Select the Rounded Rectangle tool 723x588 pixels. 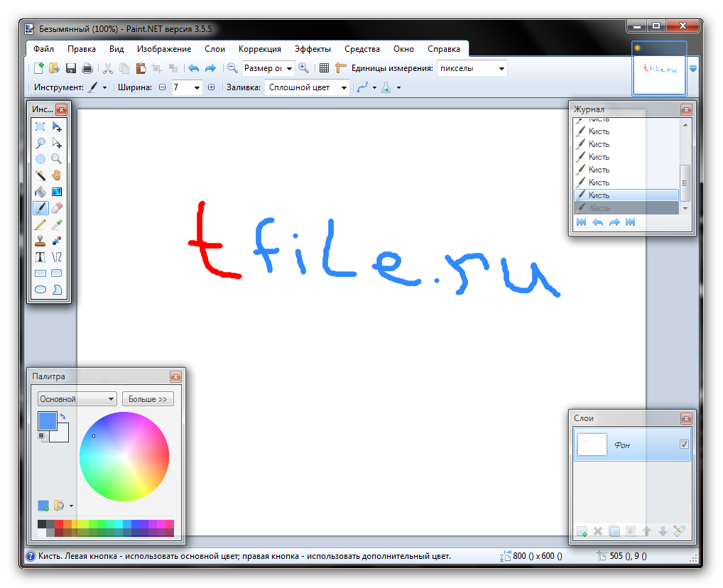57,273
